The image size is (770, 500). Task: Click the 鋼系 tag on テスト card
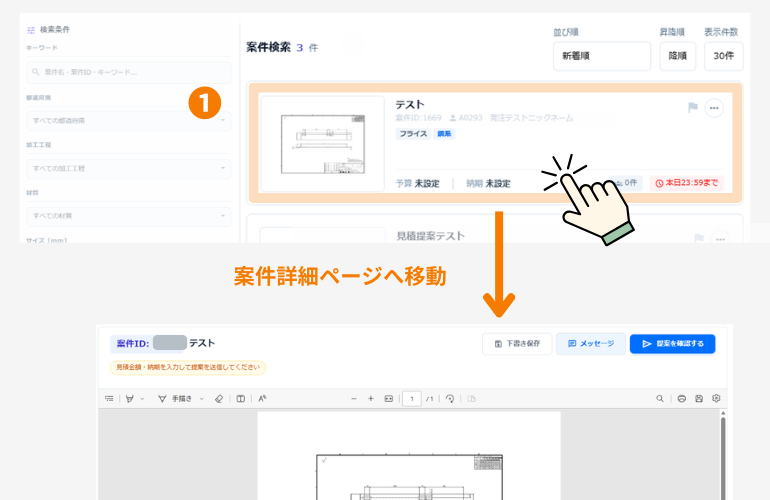tap(444, 134)
